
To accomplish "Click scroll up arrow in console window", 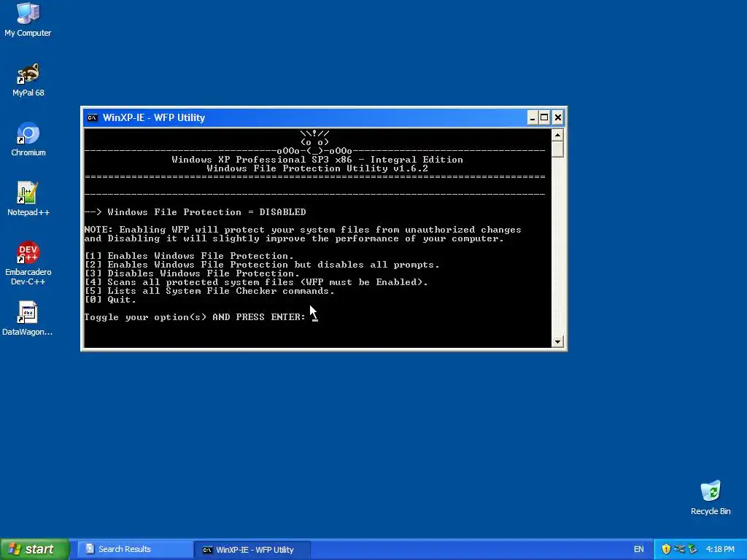I will point(557,135).
